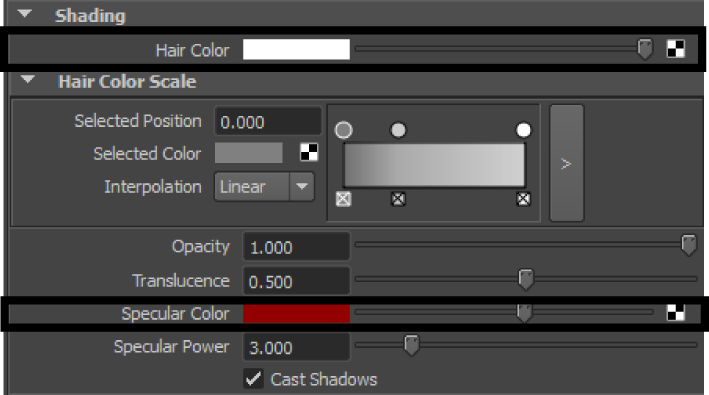Image resolution: width=709 pixels, height=395 pixels.
Task: Click the Selected Position input field
Action: (268, 122)
